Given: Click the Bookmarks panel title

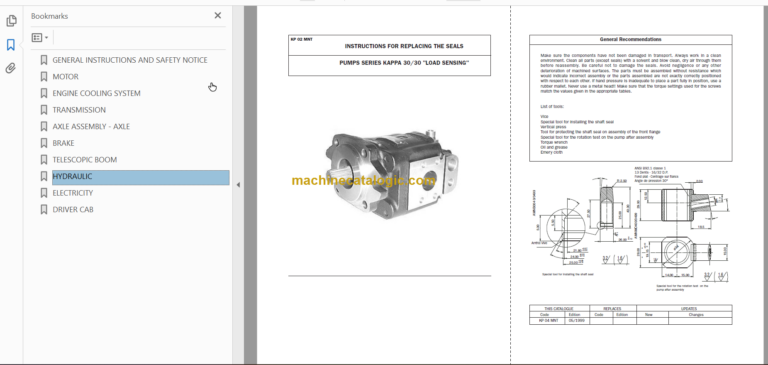Looking at the screenshot, I should pos(49,16).
